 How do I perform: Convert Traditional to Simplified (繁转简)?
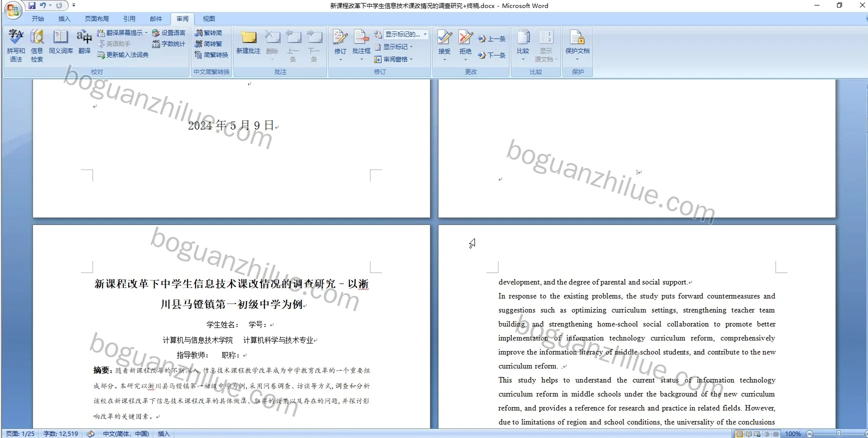tap(209, 33)
